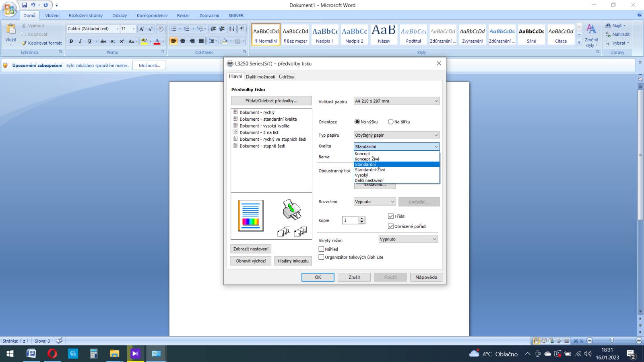
Task: Open Typ papíru dropdown
Action: [x=396, y=136]
